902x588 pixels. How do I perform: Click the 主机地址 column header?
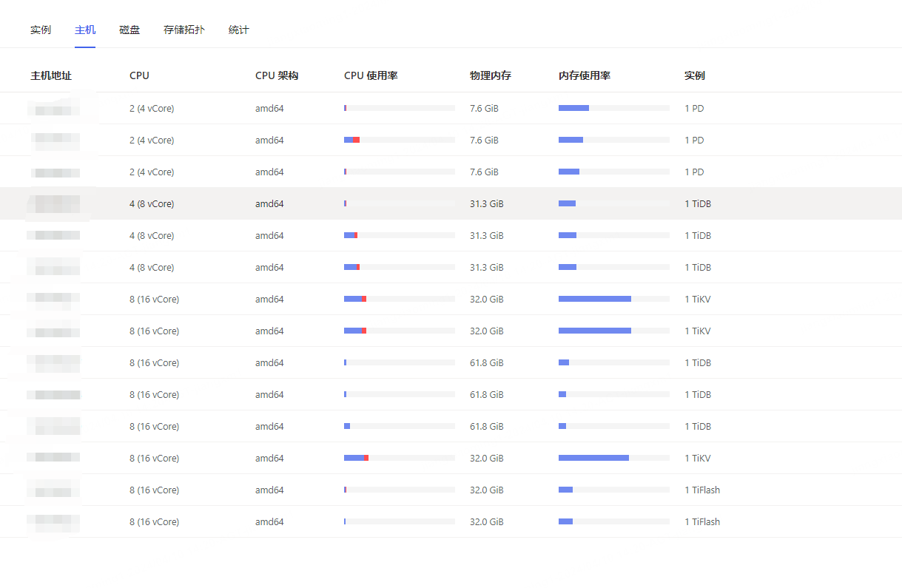click(x=51, y=75)
